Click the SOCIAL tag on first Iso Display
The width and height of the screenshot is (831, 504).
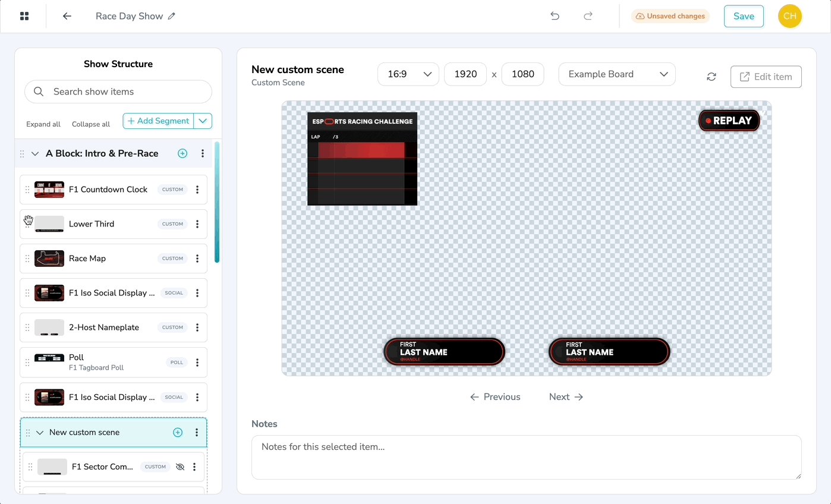click(174, 293)
